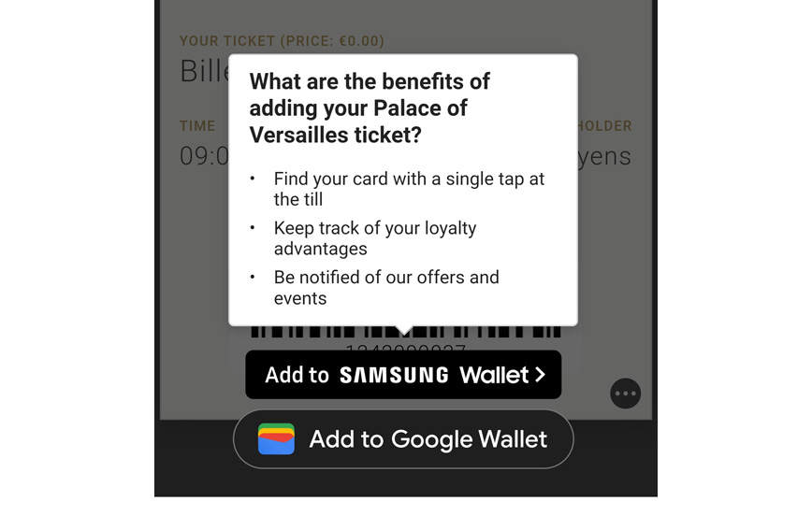Select the 'Be notified of our offers' line
The width and height of the screenshot is (812, 530).
tap(386, 288)
